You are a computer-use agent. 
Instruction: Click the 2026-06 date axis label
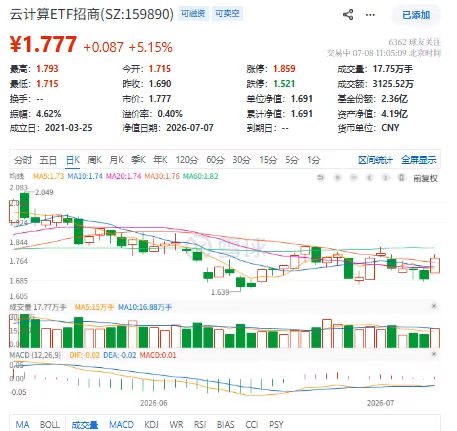[x=153, y=403]
